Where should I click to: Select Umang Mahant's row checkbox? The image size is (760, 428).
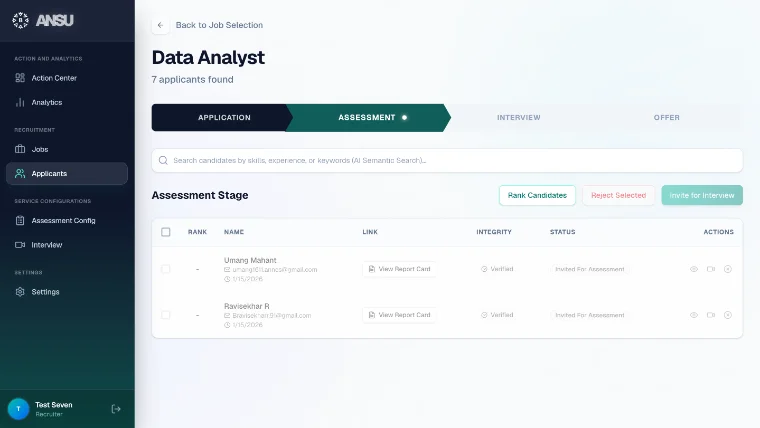click(166, 269)
